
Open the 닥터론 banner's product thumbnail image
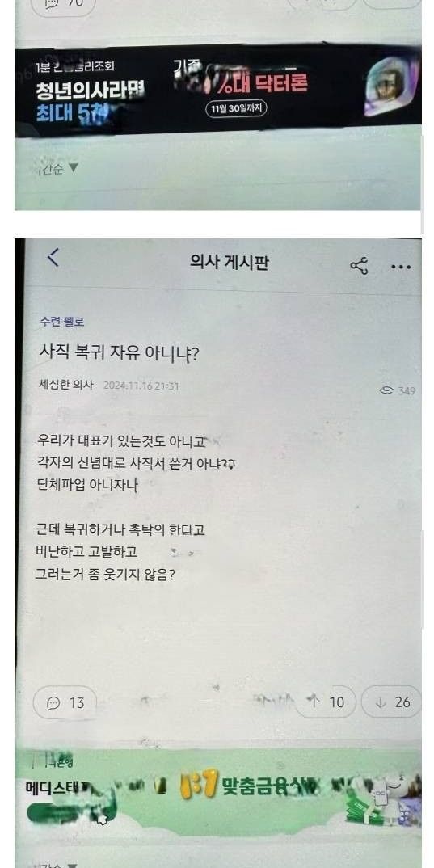[390, 86]
